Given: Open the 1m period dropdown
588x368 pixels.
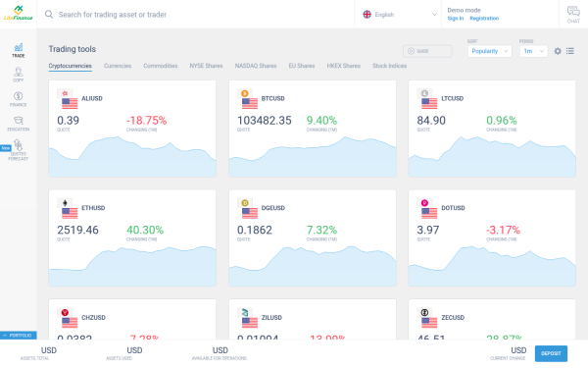Looking at the screenshot, I should click(x=533, y=51).
